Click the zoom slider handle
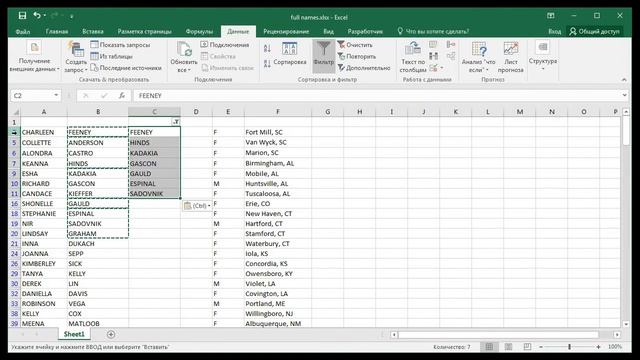 (569, 347)
